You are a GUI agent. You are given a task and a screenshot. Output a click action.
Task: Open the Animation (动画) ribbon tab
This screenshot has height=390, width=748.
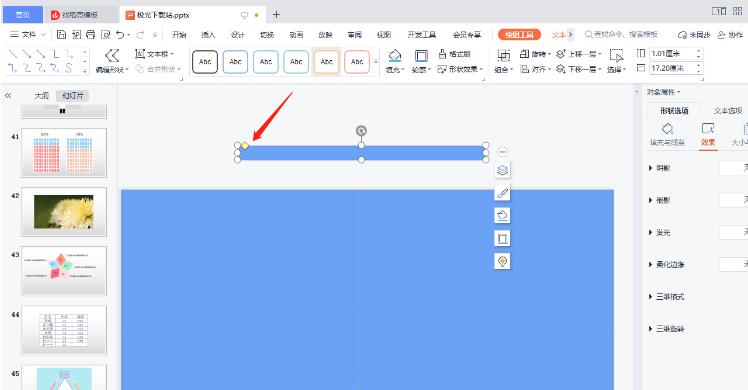tap(296, 34)
